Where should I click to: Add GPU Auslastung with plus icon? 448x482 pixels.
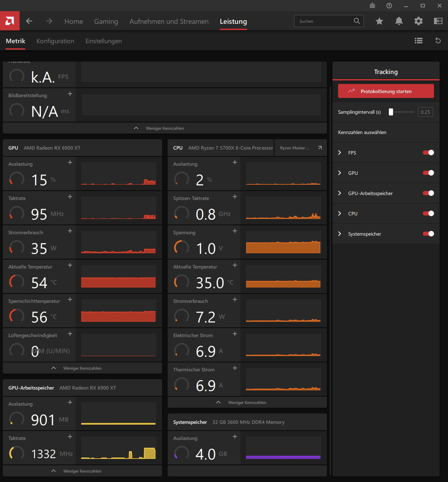(x=70, y=162)
